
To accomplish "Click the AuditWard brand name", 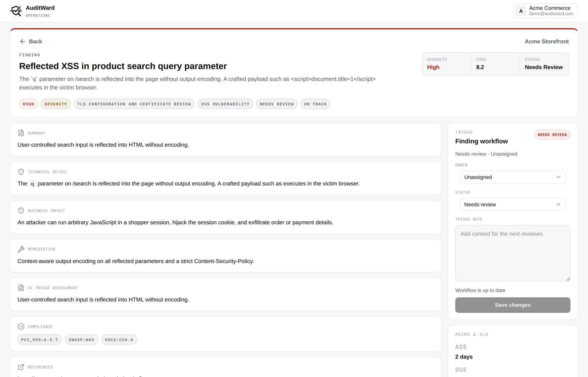I will (40, 8).
